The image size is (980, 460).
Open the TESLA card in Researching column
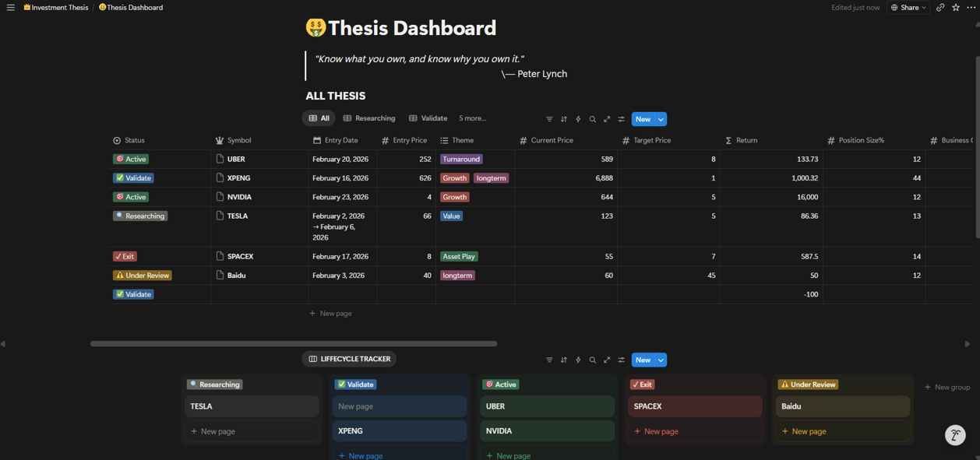(252, 406)
